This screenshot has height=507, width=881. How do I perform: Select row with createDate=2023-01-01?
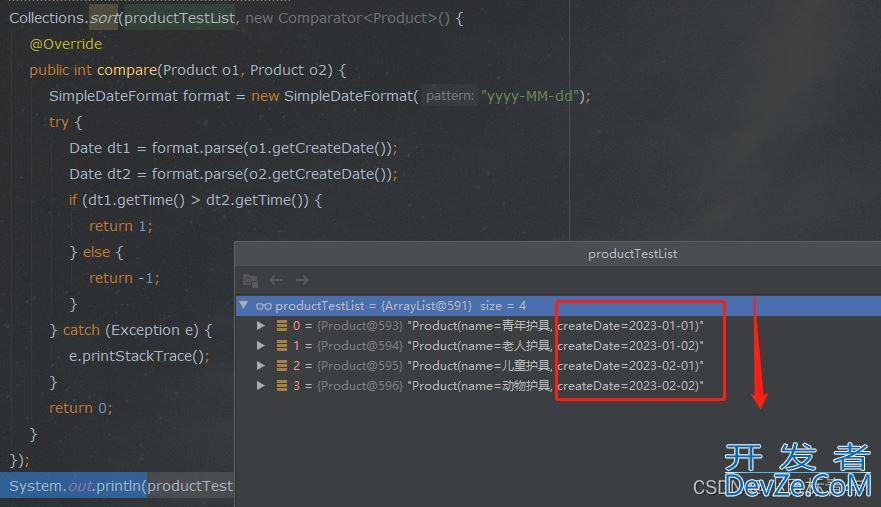pos(558,325)
